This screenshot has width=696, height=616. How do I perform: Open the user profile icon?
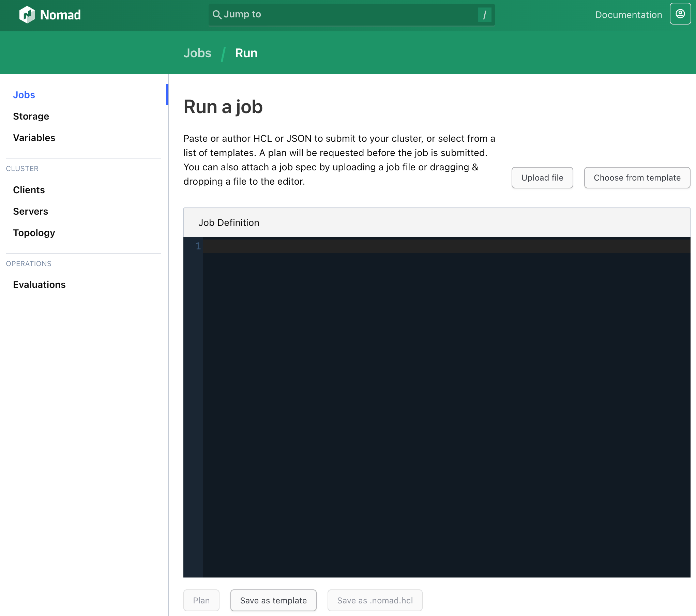click(680, 14)
